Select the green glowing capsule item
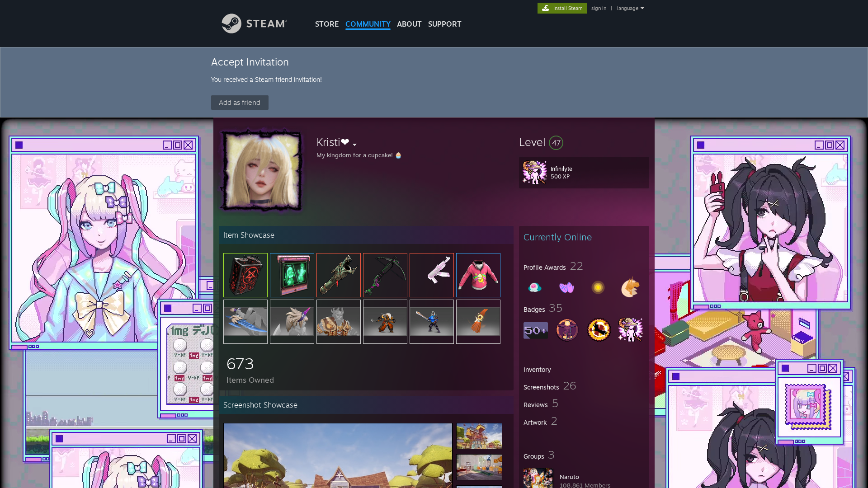 coord(292,275)
